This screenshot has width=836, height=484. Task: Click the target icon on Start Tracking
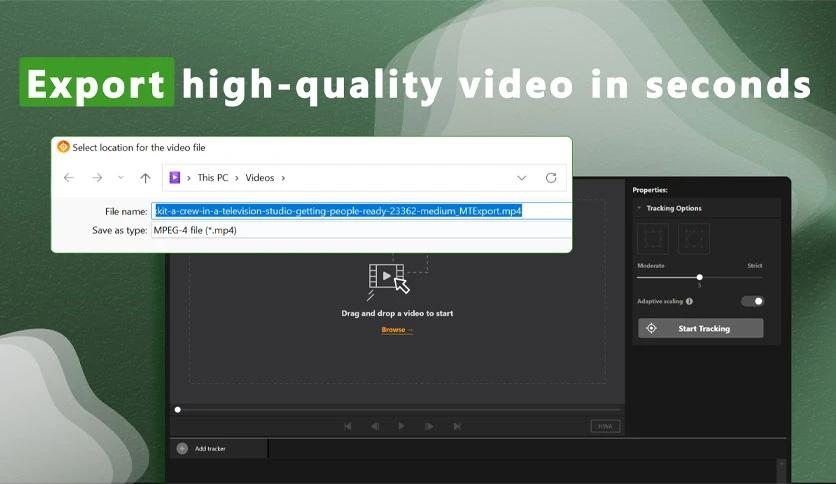(651, 328)
